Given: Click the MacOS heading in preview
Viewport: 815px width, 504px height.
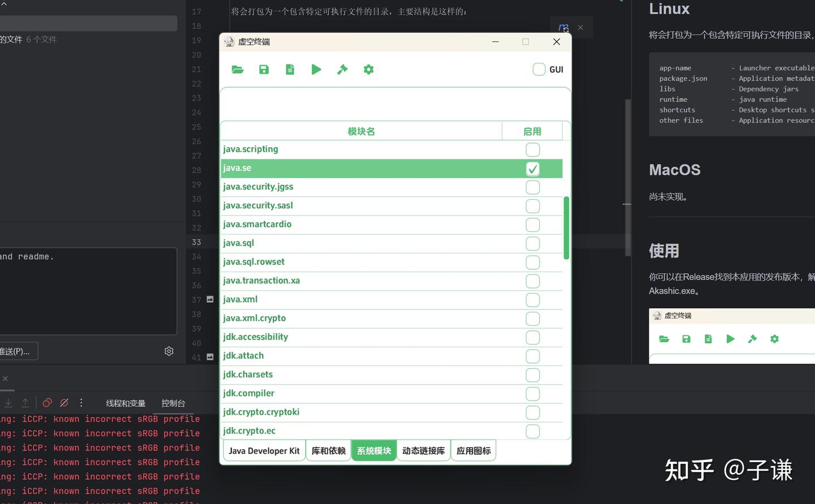Looking at the screenshot, I should coord(675,170).
